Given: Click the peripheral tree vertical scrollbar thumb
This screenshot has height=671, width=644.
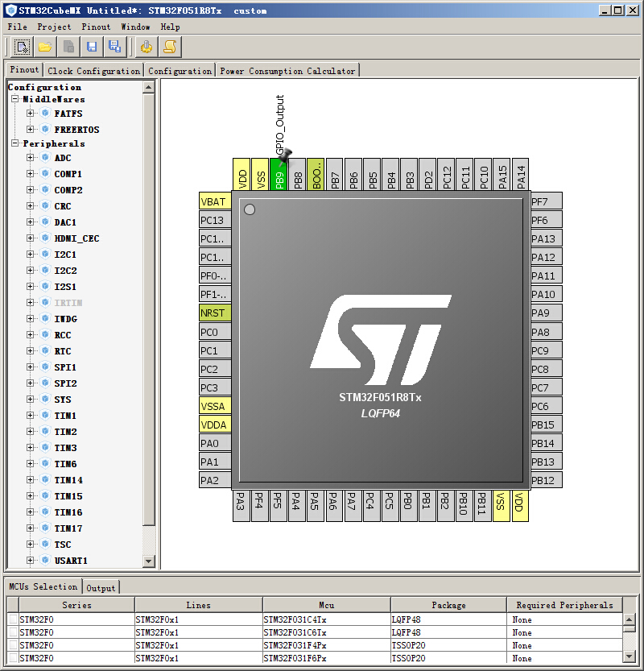Looking at the screenshot, I should point(149,309).
